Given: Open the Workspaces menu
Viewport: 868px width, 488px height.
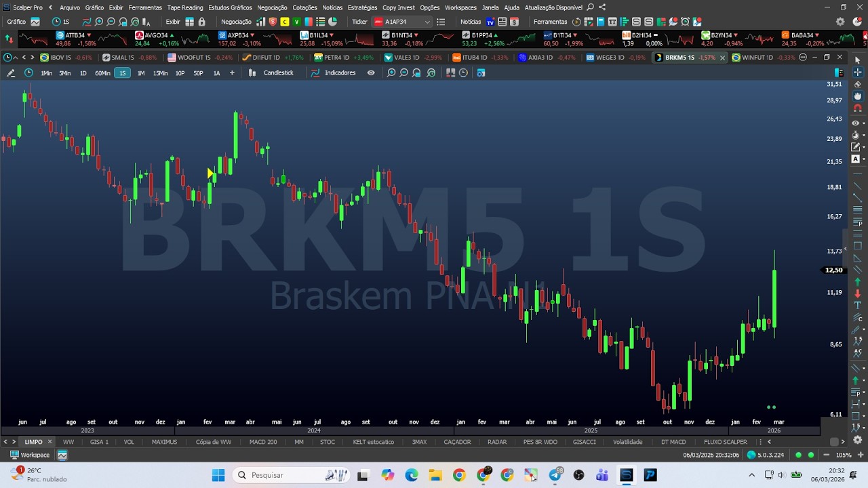Looking at the screenshot, I should click(x=460, y=7).
